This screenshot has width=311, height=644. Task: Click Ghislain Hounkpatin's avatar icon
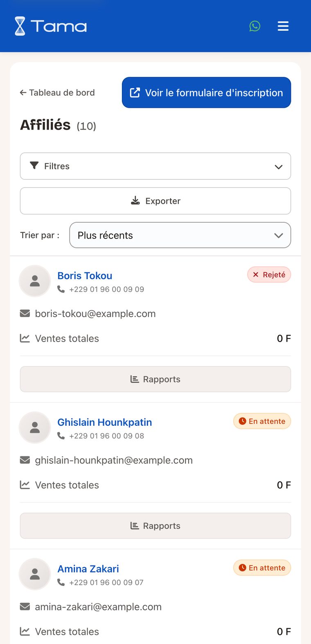coord(35,427)
